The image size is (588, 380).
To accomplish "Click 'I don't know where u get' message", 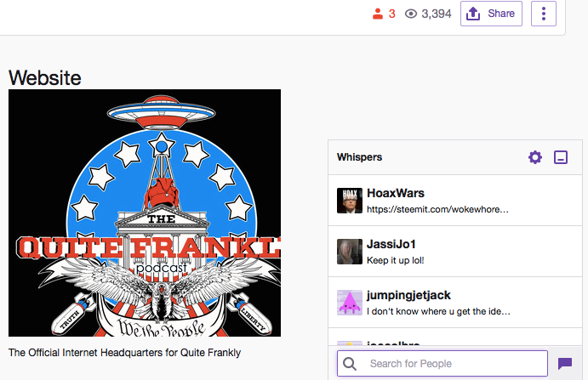I will coord(438,311).
